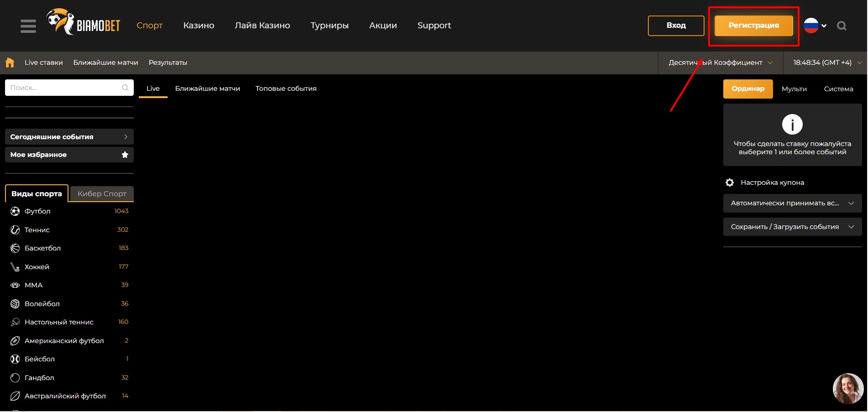Go to the orange home icon
This screenshot has width=868, height=412.
click(10, 63)
